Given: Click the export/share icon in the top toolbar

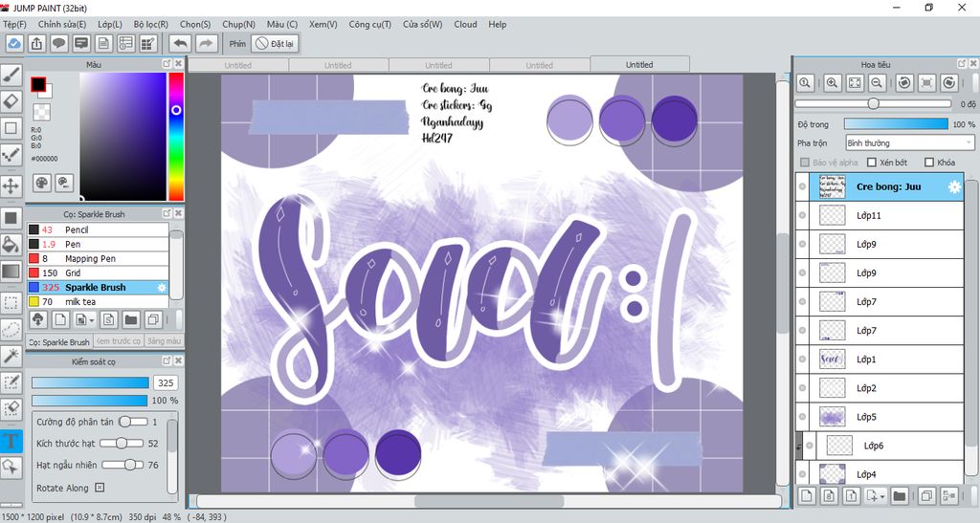Looking at the screenshot, I should (x=37, y=44).
